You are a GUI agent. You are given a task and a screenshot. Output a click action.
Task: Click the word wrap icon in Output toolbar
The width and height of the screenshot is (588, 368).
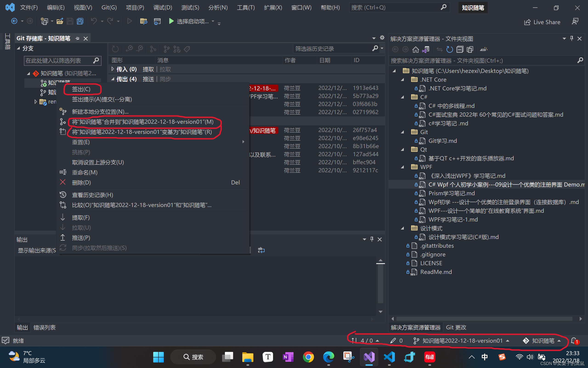261,250
